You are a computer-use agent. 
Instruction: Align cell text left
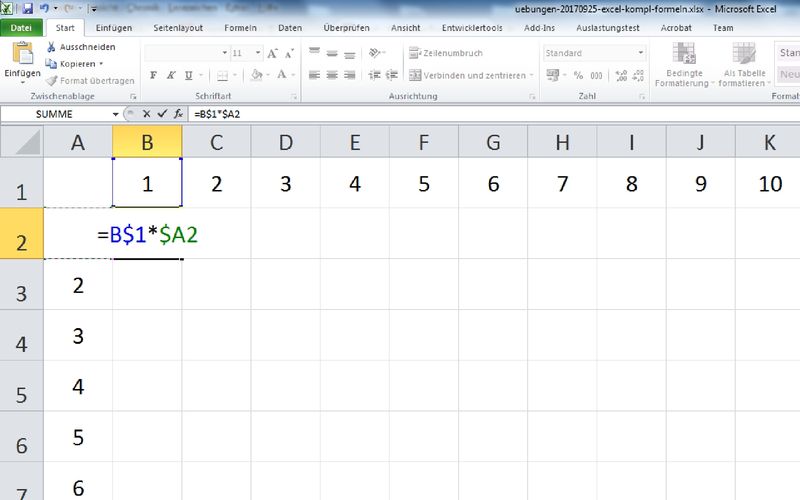tap(314, 76)
